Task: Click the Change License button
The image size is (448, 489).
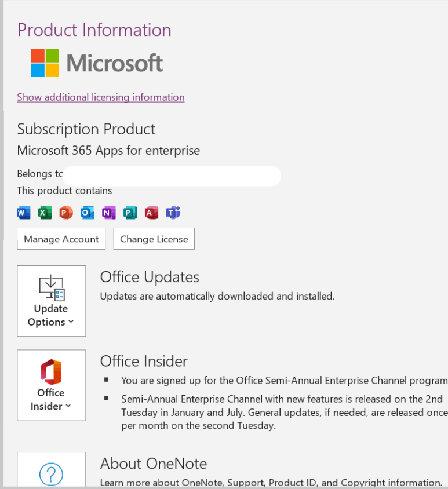Action: (154, 239)
